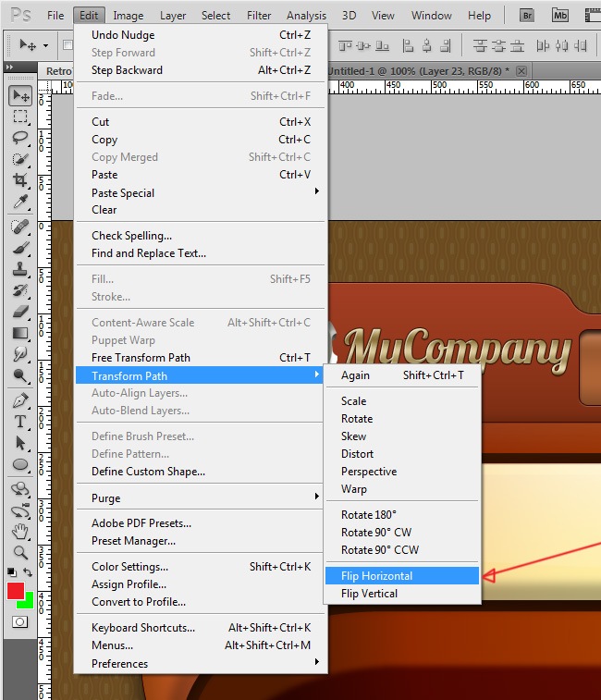Activate the Hand tool
The height and width of the screenshot is (700, 601).
(x=20, y=531)
